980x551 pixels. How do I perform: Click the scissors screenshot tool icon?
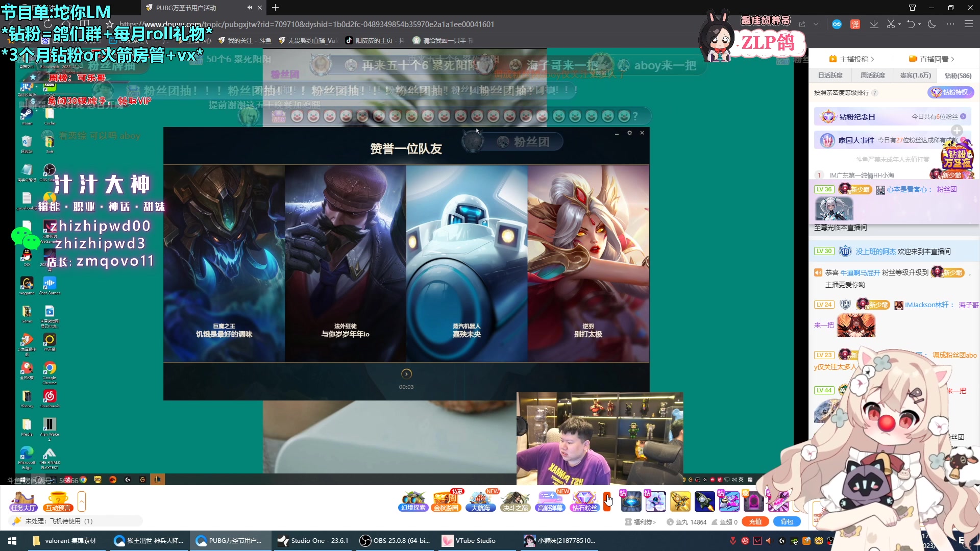click(x=891, y=24)
